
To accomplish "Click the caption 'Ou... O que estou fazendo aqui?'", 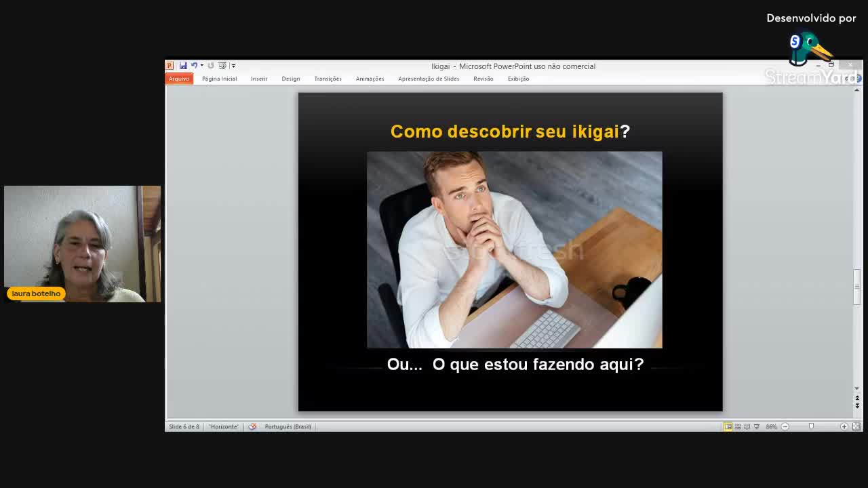I will click(x=515, y=364).
